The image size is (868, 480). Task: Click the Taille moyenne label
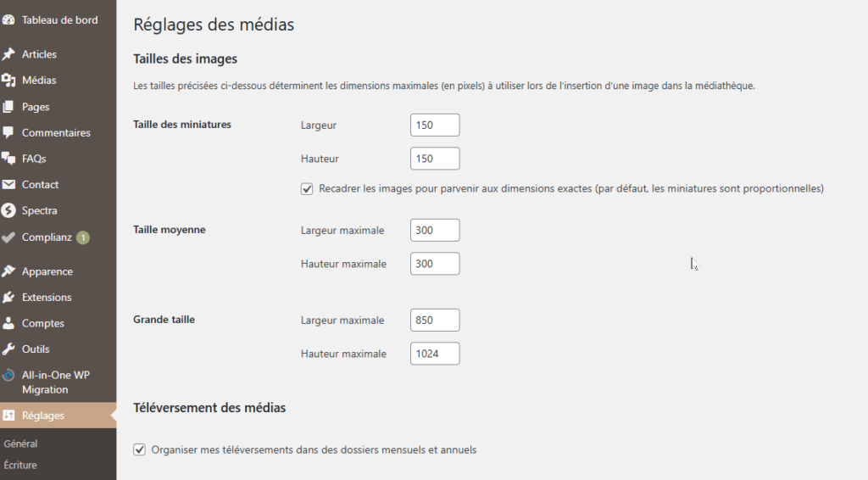click(170, 230)
